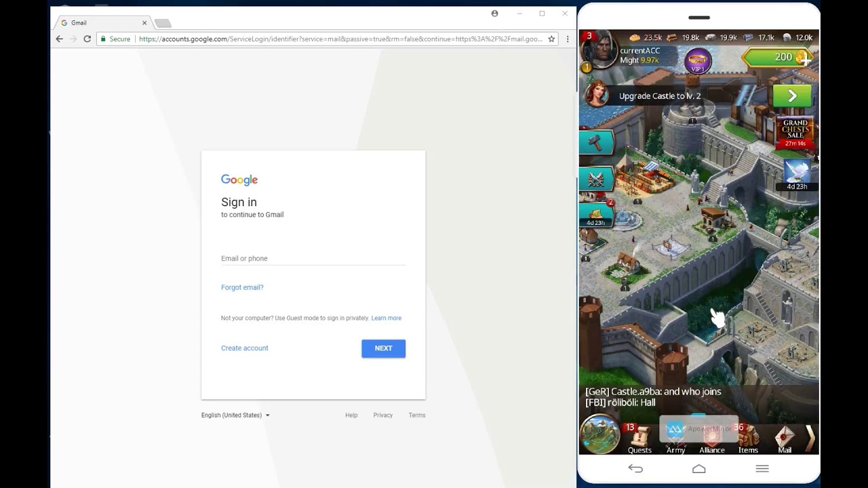Open Help link in footer
868x488 pixels.
pos(351,415)
